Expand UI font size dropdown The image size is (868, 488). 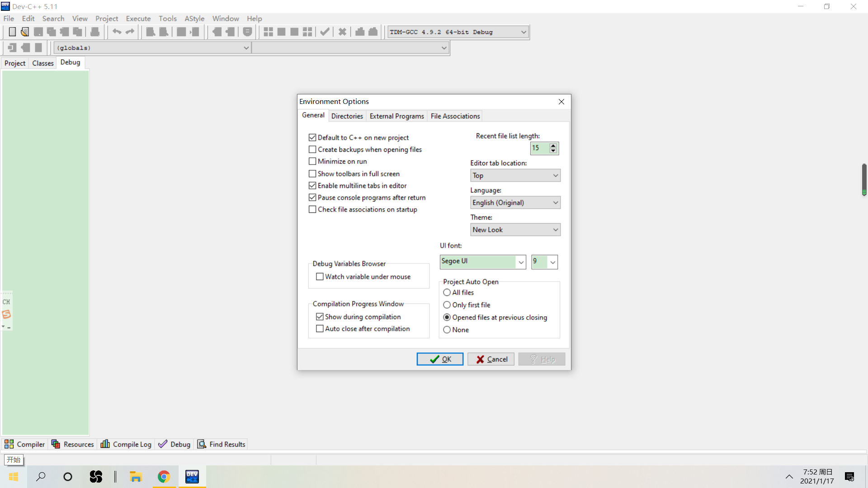pyautogui.click(x=552, y=262)
